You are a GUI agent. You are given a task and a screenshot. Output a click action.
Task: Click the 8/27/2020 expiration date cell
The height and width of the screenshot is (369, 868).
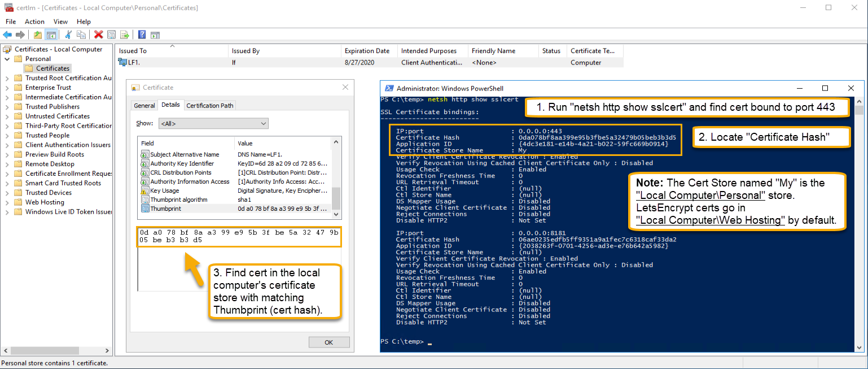pos(359,63)
